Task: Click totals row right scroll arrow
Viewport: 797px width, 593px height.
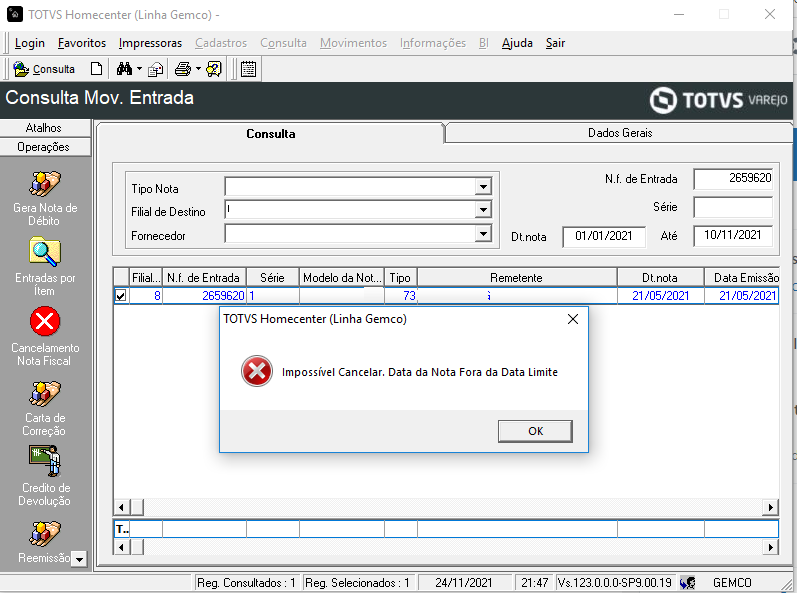Action: coord(771,547)
